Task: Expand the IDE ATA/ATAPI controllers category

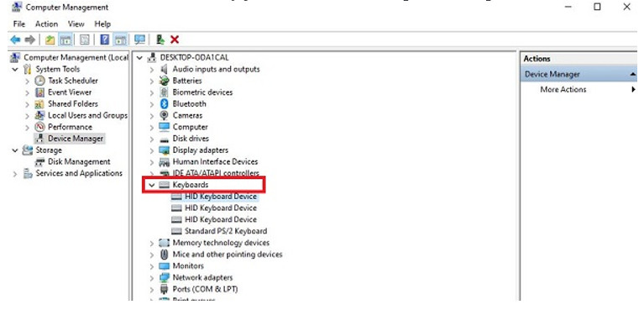Action: 152,174
